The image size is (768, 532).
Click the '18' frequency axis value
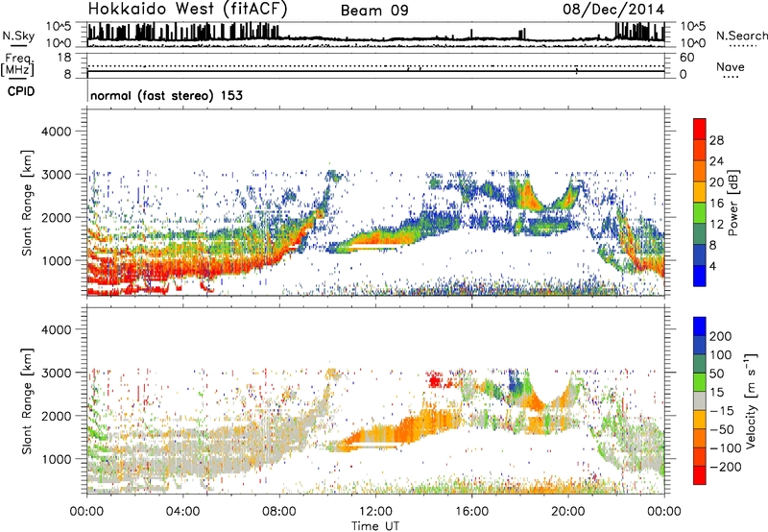point(64,58)
